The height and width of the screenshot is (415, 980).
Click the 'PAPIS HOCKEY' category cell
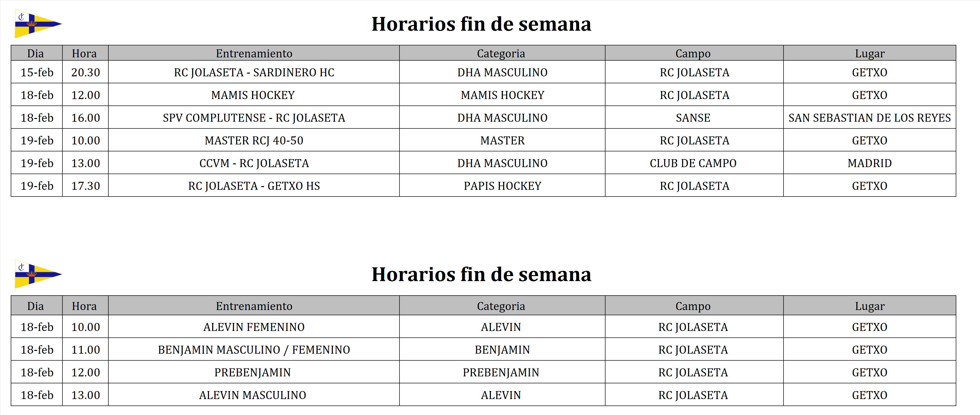[502, 186]
